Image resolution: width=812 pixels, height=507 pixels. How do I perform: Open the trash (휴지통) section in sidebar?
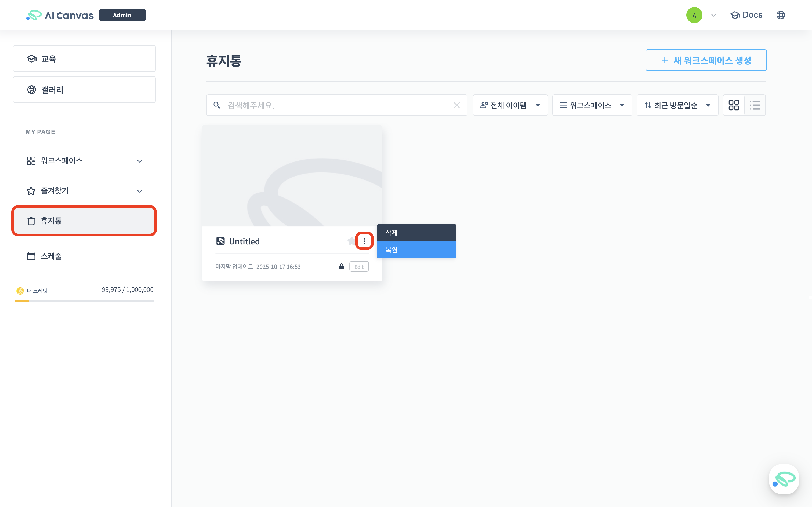pos(84,221)
